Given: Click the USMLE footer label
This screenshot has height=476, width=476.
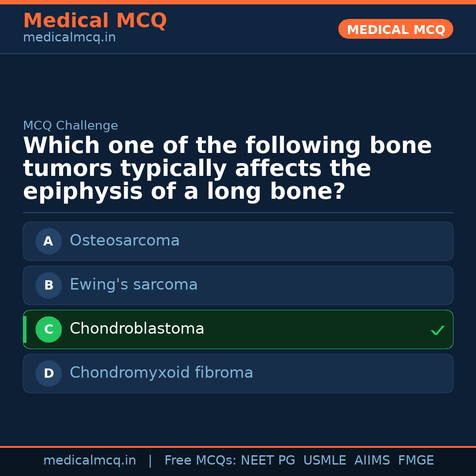Looking at the screenshot, I should pos(324,461).
